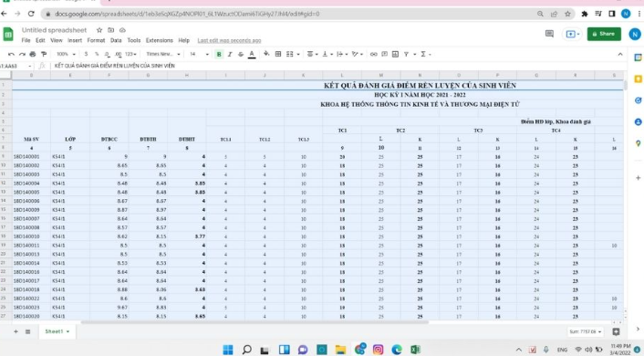Insert chart using toolbar icon
This screenshot has height=356, width=644.
[x=395, y=54]
